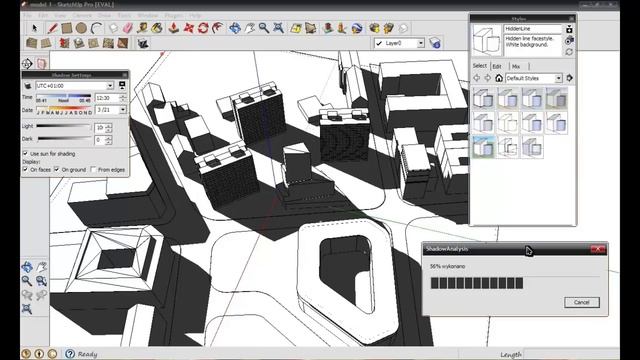Viewport: 640px width, 360px height.
Task: Click the 12:30 time input field
Action: pos(107,98)
